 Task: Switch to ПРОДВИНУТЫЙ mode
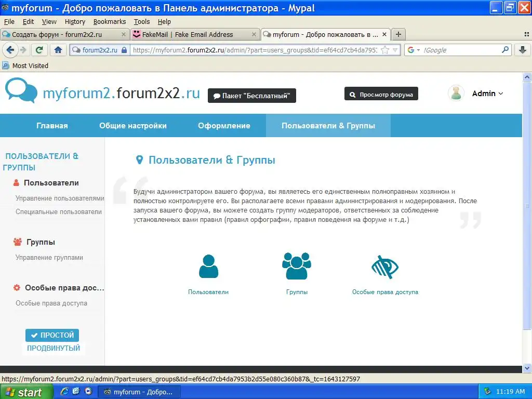tap(54, 348)
